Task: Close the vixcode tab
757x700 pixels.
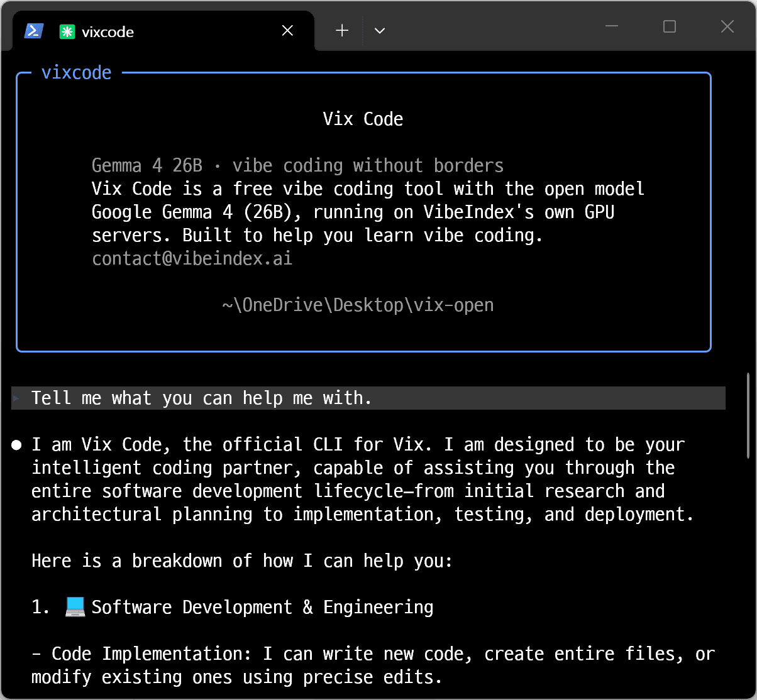Action: coord(287,31)
